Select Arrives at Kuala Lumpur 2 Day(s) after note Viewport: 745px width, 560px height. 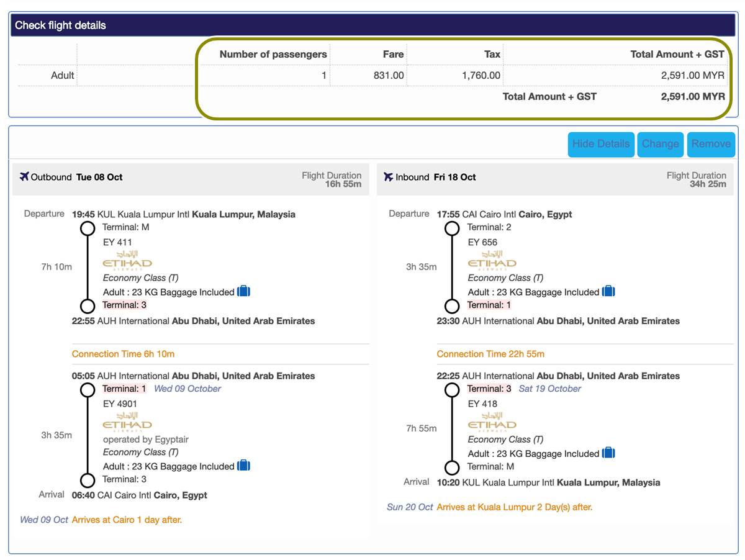click(515, 507)
